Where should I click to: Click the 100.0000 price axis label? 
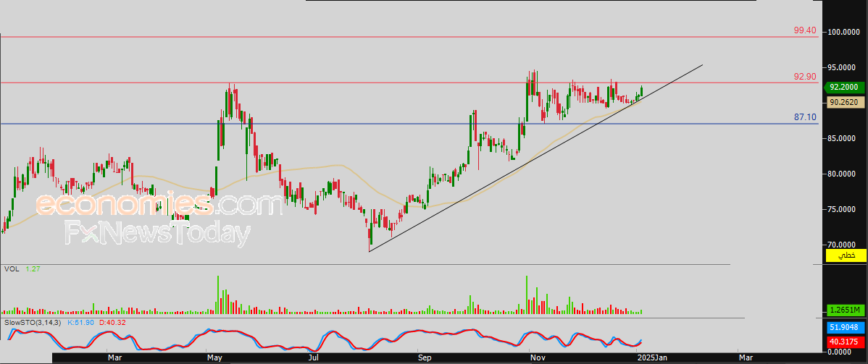[845, 32]
